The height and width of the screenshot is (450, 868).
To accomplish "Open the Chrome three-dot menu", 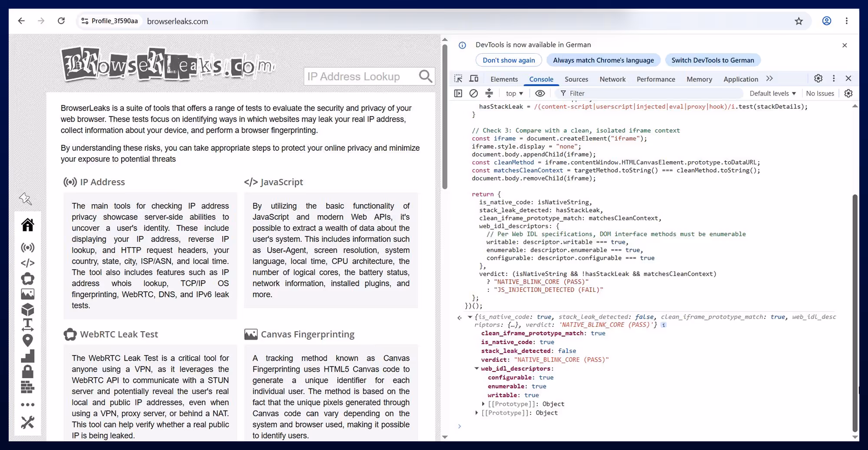I will [x=846, y=21].
